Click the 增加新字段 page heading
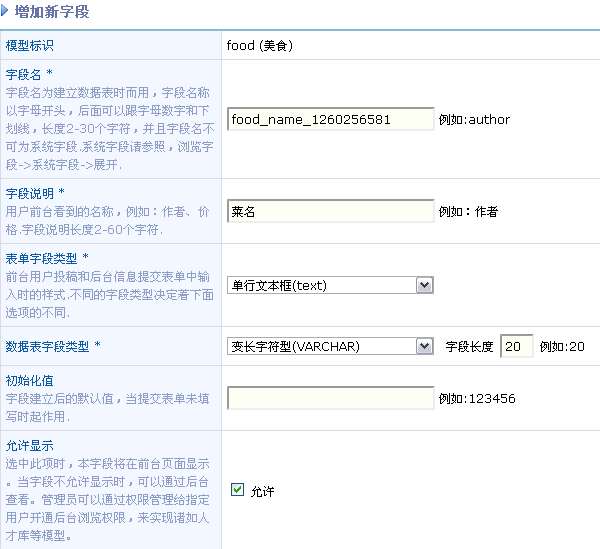The height and width of the screenshot is (549, 600). click(52, 13)
